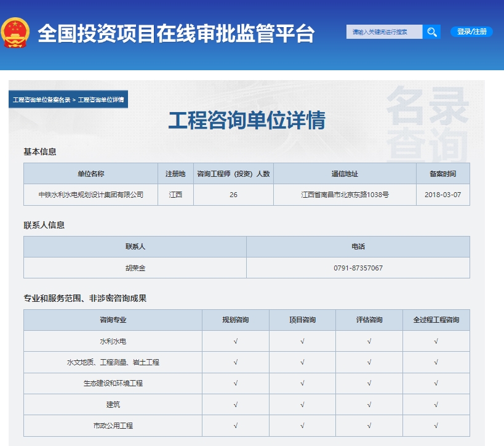Click filing date 2018-03-07

coord(442,195)
